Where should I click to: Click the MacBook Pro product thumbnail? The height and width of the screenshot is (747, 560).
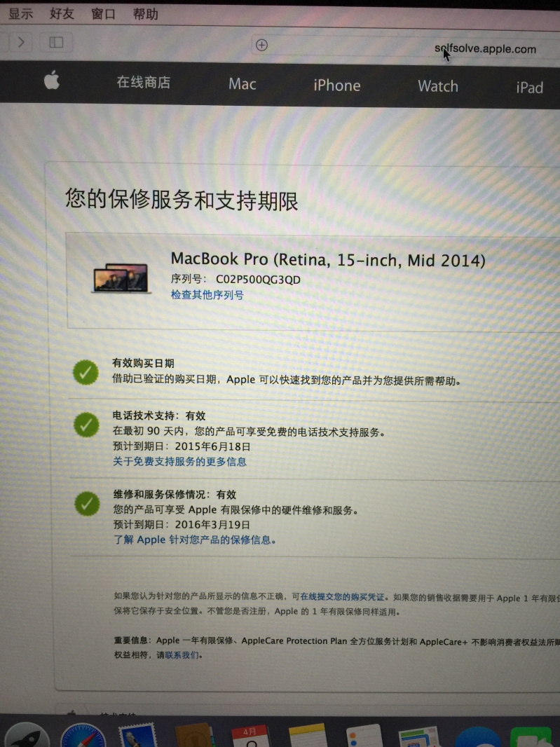click(x=121, y=279)
